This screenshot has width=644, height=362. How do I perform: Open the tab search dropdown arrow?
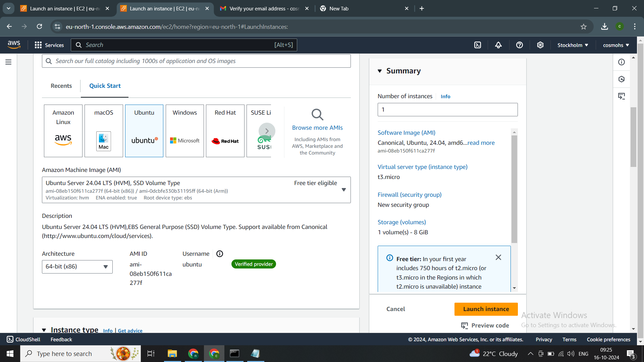point(8,8)
